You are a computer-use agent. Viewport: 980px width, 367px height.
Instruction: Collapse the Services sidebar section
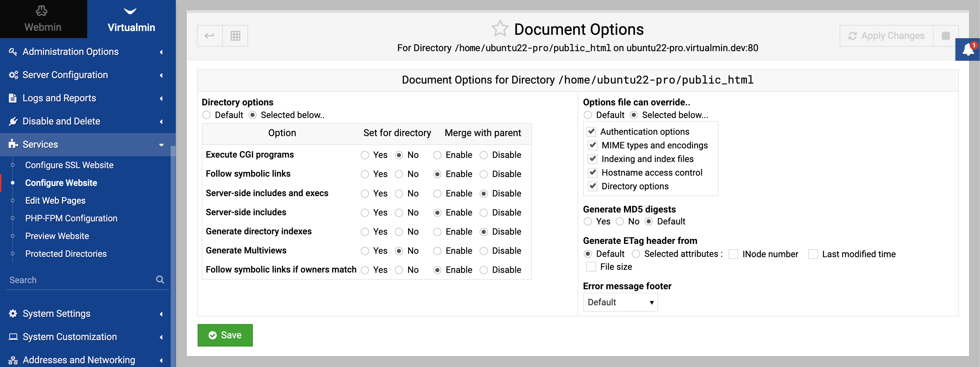[161, 144]
